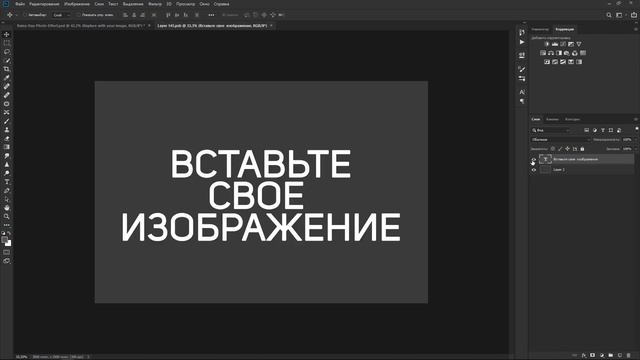The image size is (640, 360).
Task: Open the Character panel icon
Action: (x=522, y=92)
